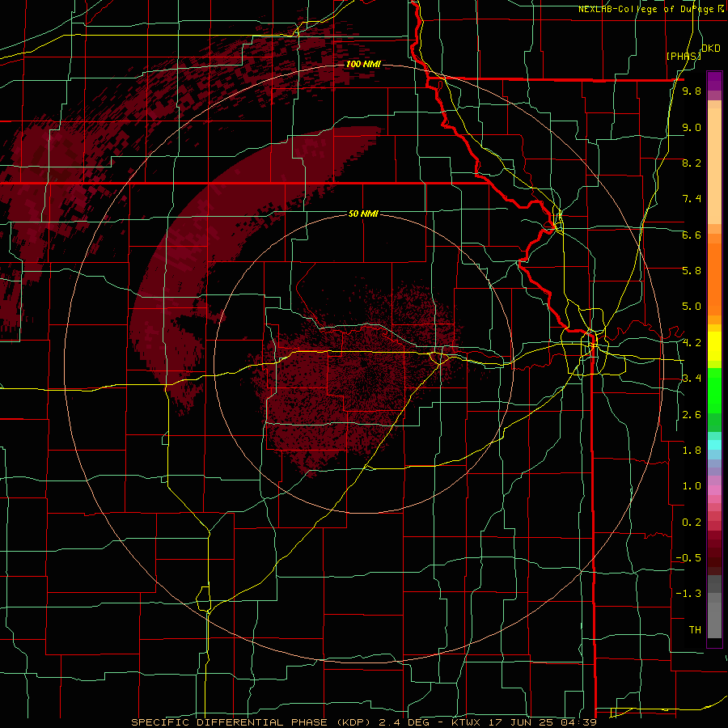Select the 9.0 value on the scale
Viewport: 728px width, 728px height.
pos(692,127)
